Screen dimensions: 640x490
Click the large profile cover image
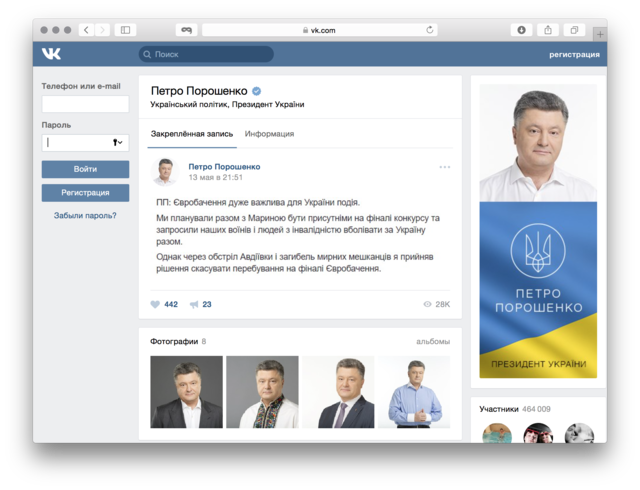point(538,231)
